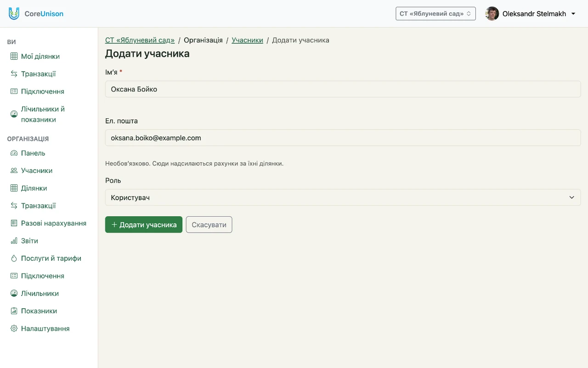Open Лічильники й показники in the sidebar
Image resolution: width=588 pixels, height=368 pixels.
point(43,114)
